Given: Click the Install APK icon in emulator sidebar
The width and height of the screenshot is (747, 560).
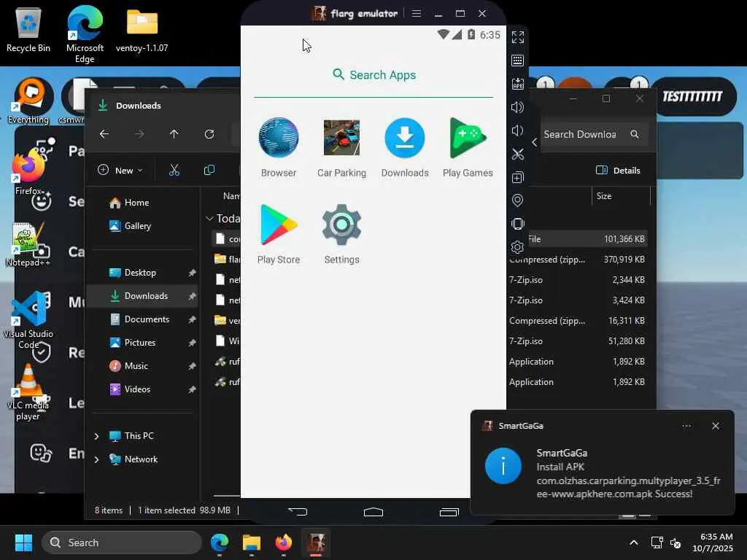Looking at the screenshot, I should (x=517, y=84).
